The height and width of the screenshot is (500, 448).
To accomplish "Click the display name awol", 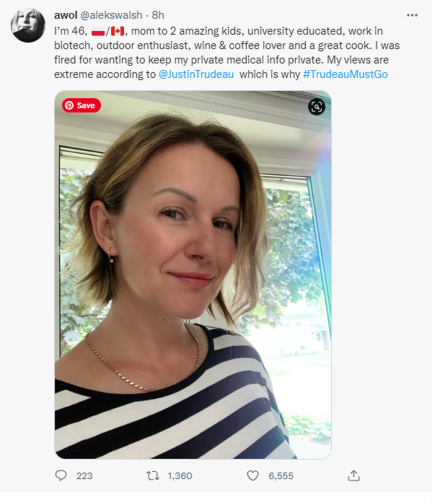I will [66, 15].
